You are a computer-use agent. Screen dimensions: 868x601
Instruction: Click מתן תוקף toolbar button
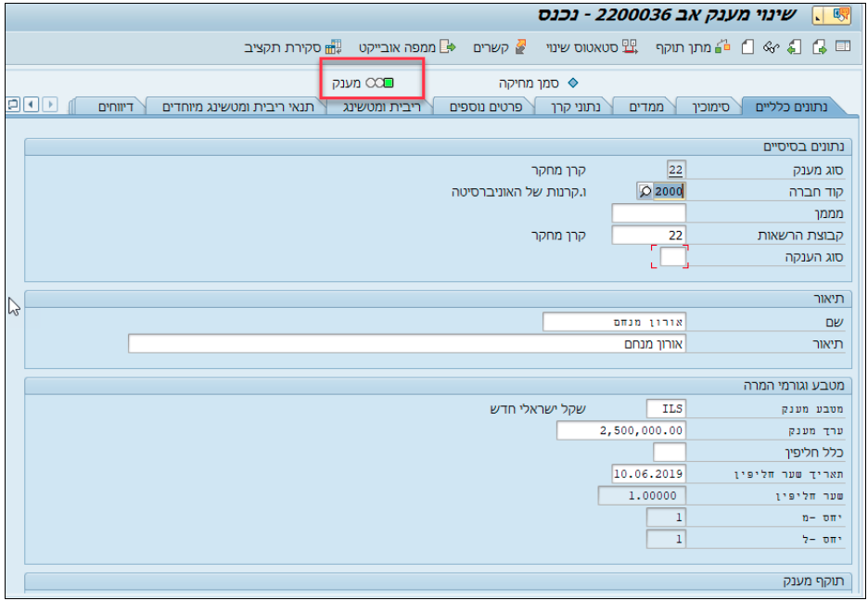click(695, 47)
